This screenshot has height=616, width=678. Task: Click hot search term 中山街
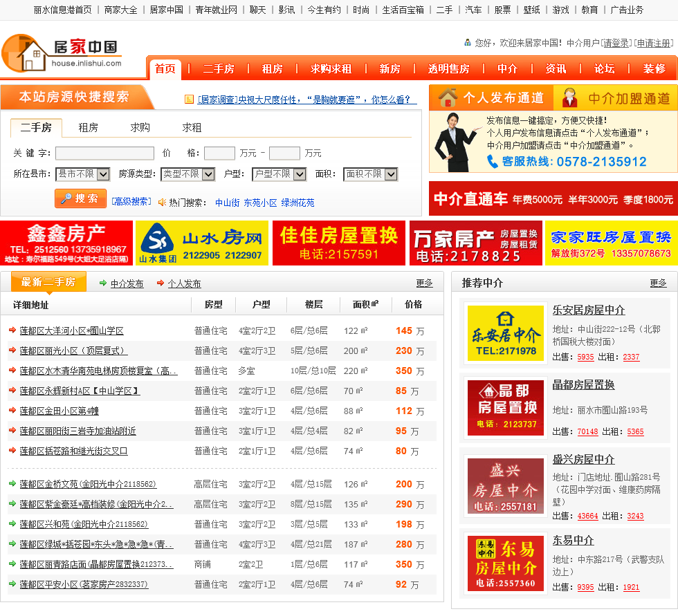pos(228,203)
